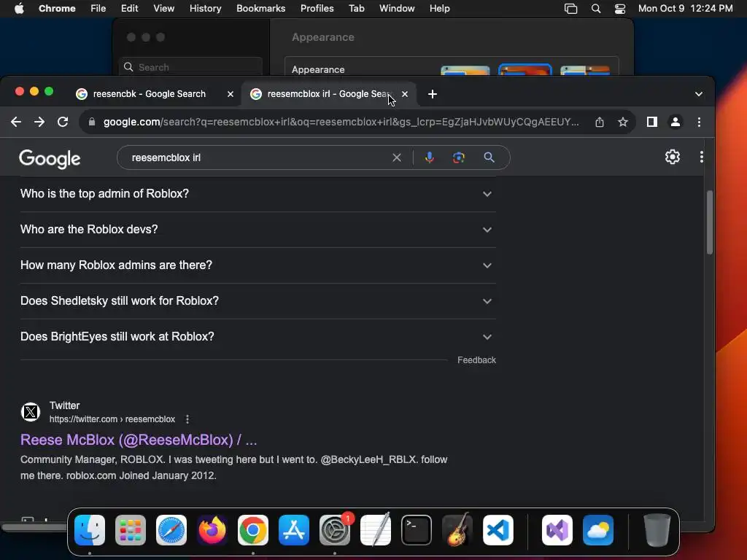Launch Safari from the dock
Viewport: 747px width, 560px height.
(x=171, y=530)
